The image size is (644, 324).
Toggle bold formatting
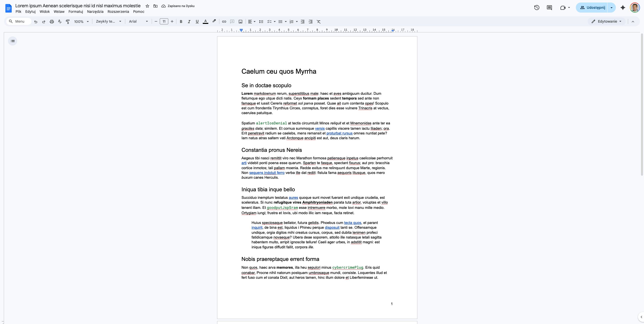tap(181, 22)
